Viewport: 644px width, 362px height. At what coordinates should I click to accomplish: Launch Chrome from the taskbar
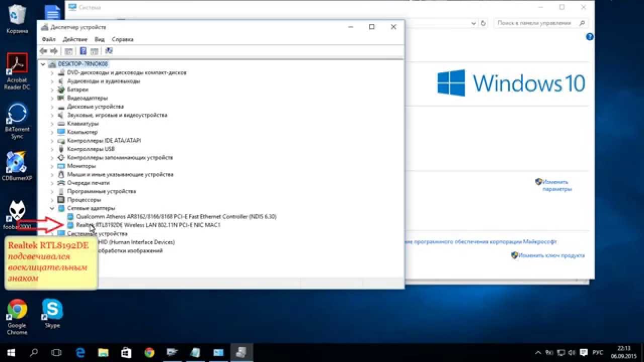[149, 352]
